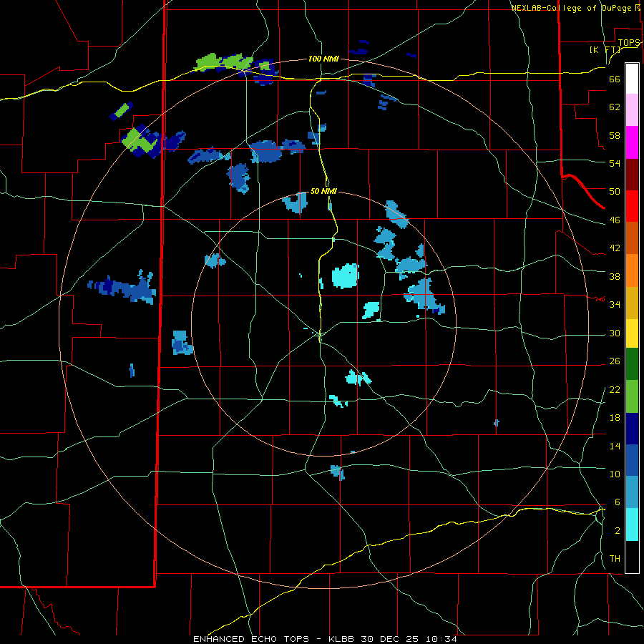
Task: Click the 50 value on the legend scale
Action: (x=615, y=191)
